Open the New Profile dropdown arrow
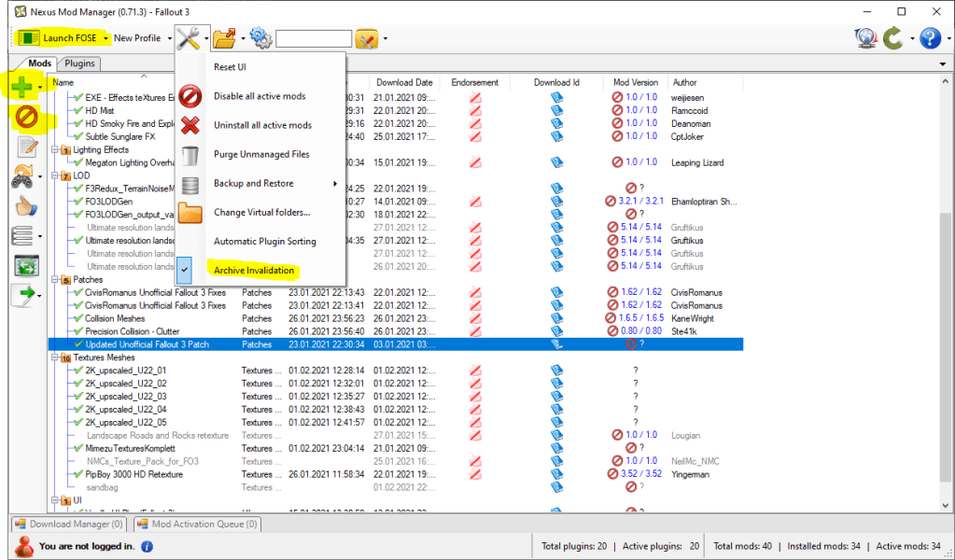Screen dimensions: 955x560 170,38
